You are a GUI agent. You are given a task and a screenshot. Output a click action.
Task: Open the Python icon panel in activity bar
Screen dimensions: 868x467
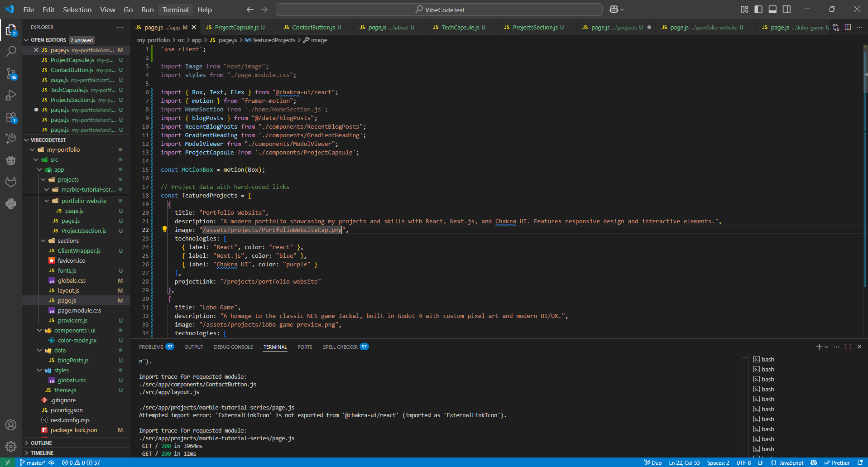tap(11, 204)
